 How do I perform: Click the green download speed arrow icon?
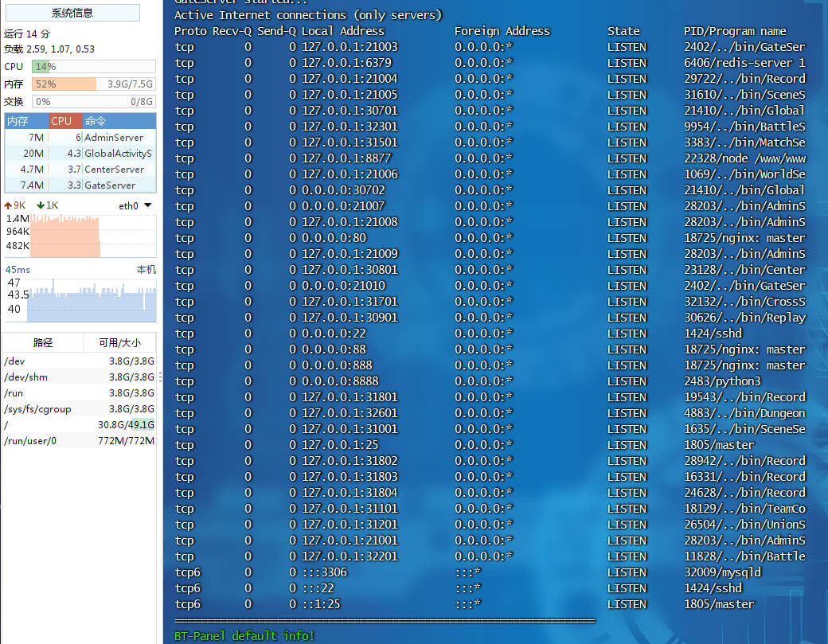[x=40, y=205]
